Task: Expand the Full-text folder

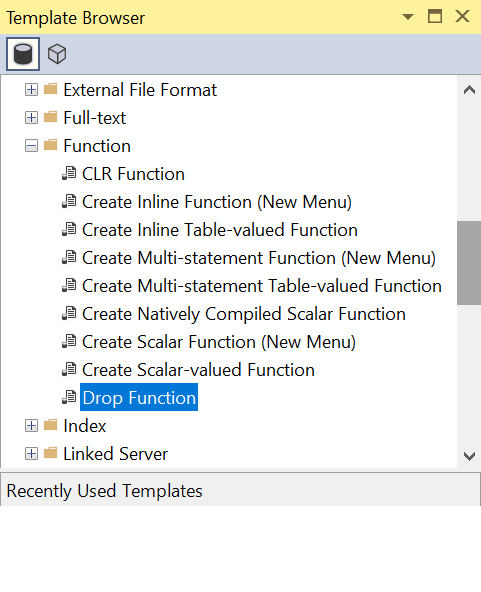Action: 31,118
